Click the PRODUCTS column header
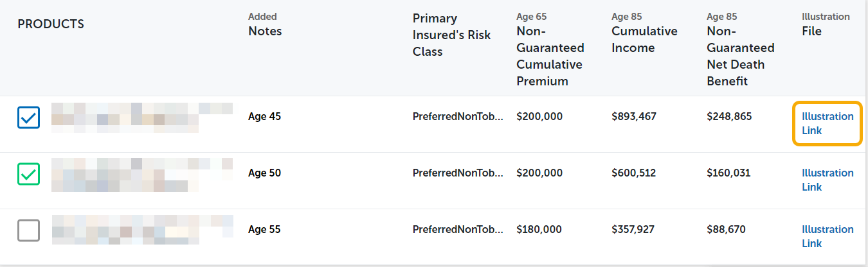Screen dimensions: 868x267 (x=51, y=24)
